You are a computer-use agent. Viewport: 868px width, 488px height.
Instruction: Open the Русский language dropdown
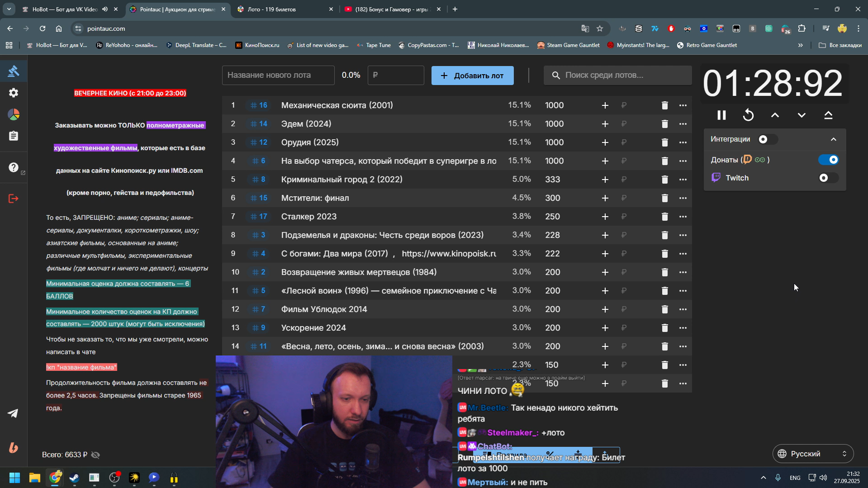[x=813, y=454]
